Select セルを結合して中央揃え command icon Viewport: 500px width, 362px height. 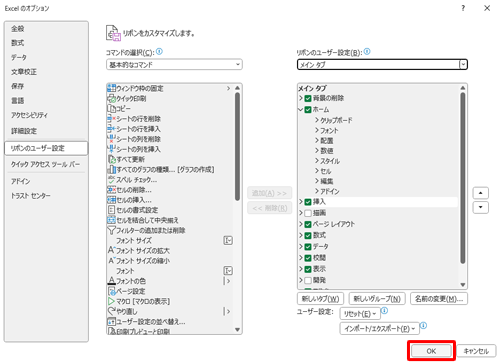coord(111,220)
